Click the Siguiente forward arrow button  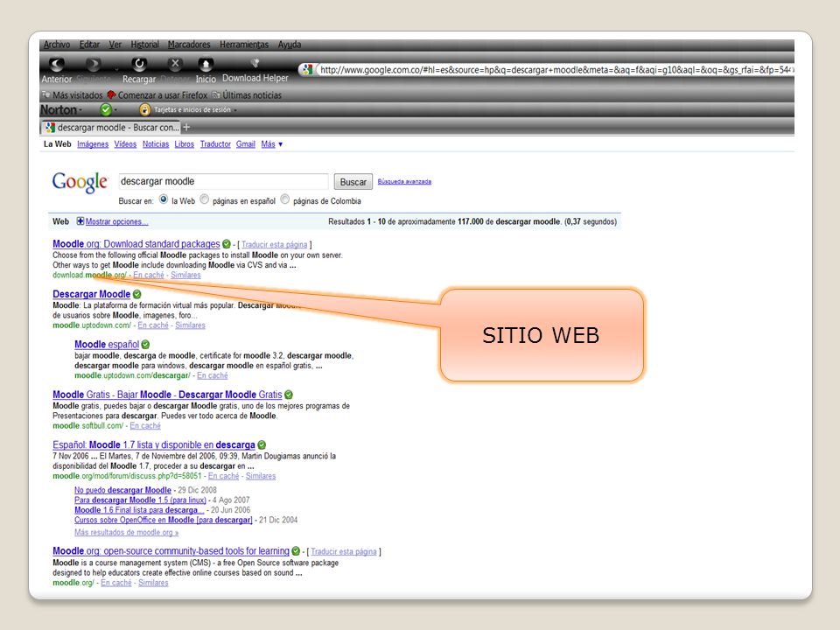93,65
